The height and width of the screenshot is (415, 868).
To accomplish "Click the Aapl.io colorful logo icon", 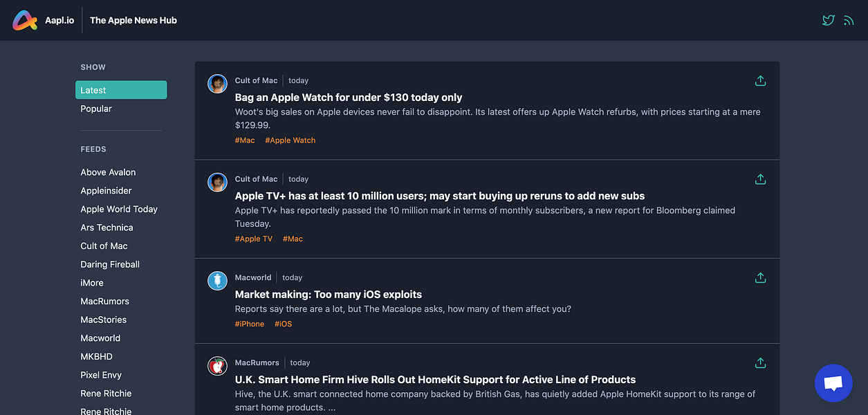I will 25,20.
